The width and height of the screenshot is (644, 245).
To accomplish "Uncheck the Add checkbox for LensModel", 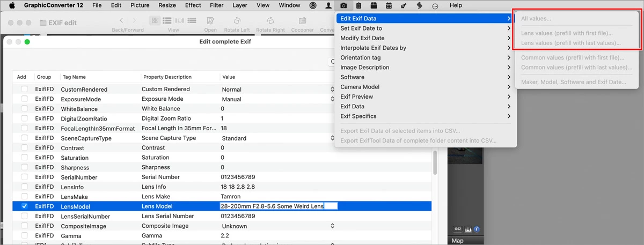I will [x=24, y=206].
